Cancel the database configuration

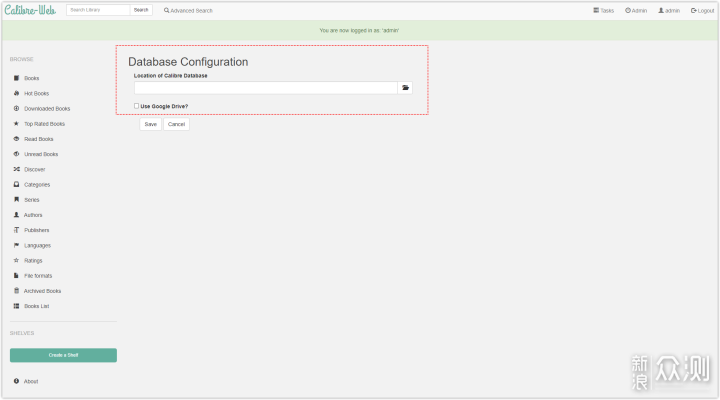176,125
